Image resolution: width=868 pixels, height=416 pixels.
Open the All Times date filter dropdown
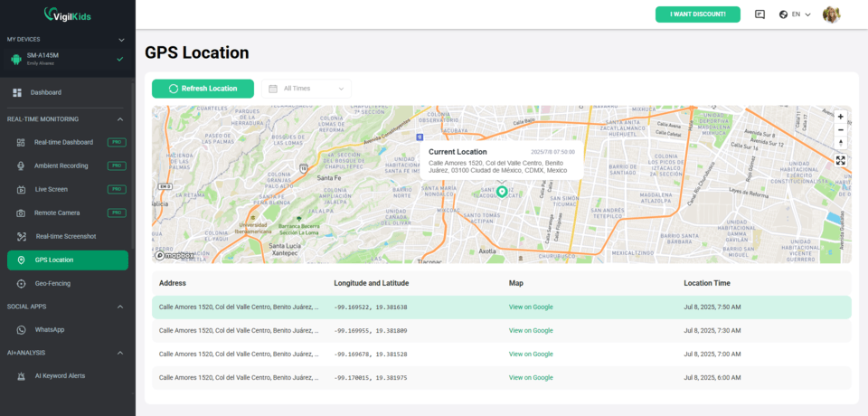[x=307, y=89]
